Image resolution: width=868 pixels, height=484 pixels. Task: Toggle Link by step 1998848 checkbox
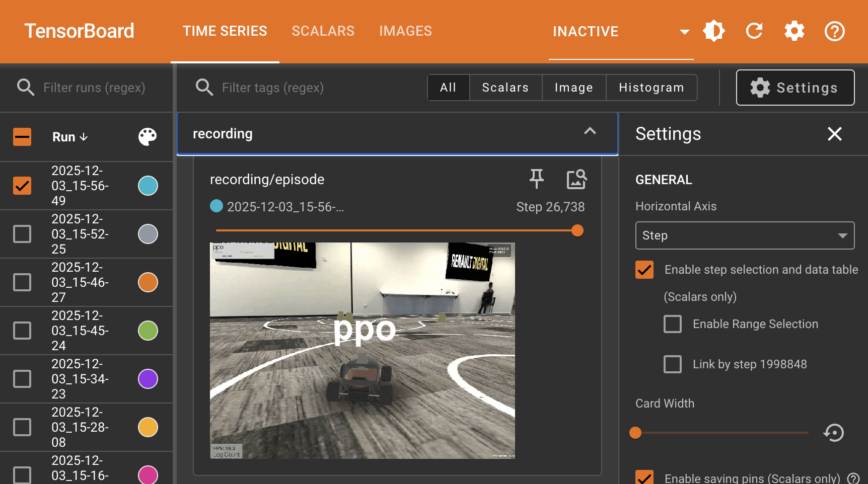click(673, 364)
